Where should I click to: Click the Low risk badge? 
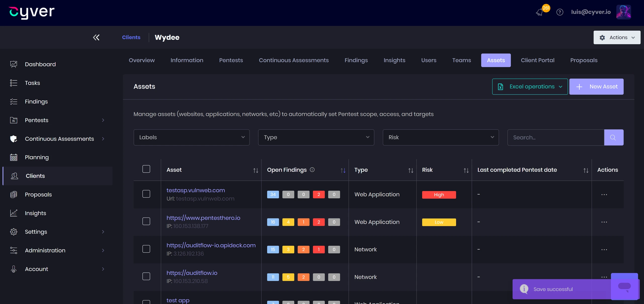tap(439, 222)
